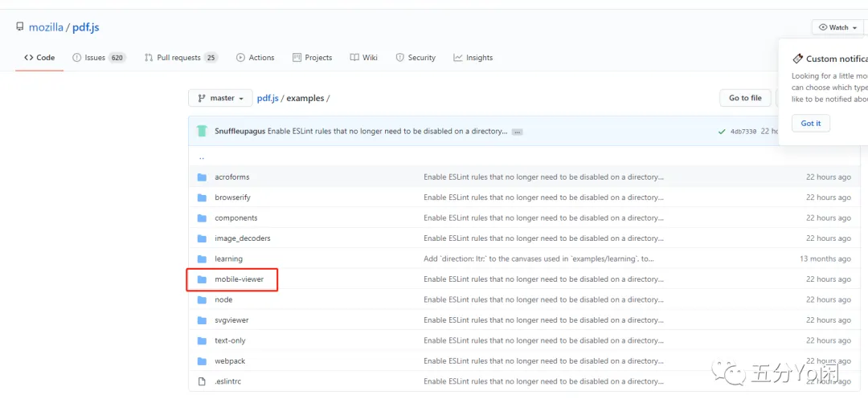This screenshot has width=868, height=411.
Task: Click the .eslintrc file icon
Action: tap(202, 381)
